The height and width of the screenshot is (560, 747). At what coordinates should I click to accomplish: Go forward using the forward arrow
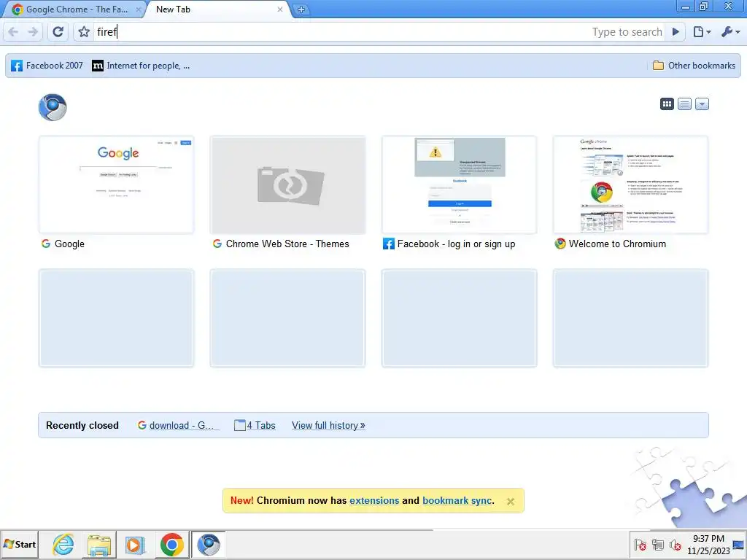pos(33,32)
